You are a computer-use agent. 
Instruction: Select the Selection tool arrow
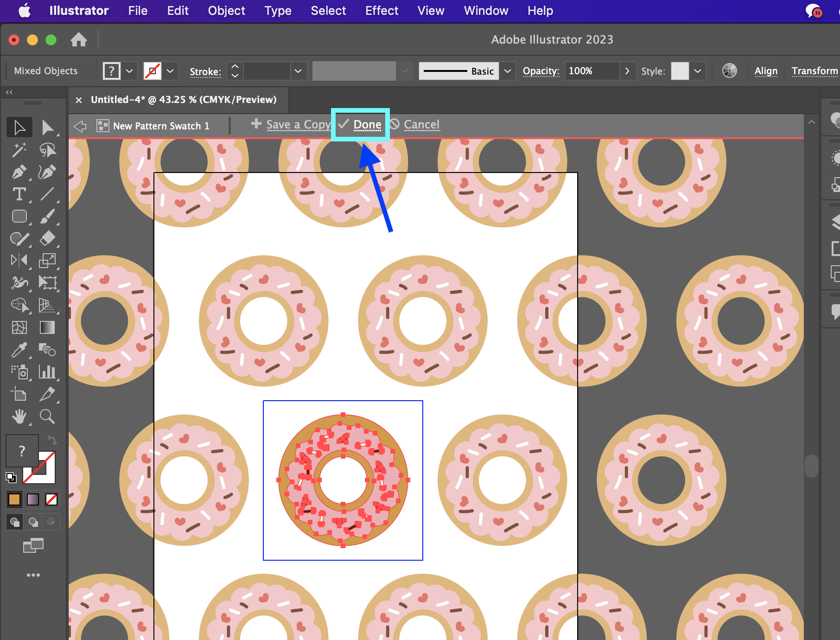pyautogui.click(x=19, y=127)
